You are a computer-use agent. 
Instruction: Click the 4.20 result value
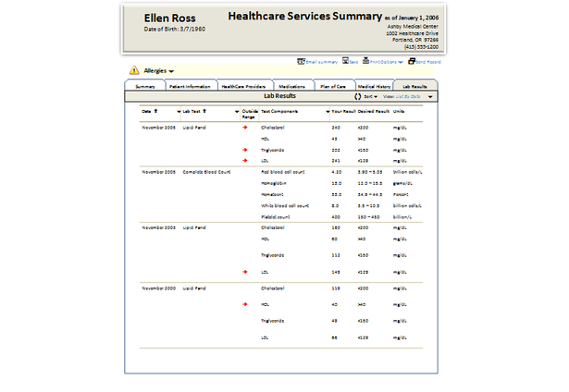337,172
